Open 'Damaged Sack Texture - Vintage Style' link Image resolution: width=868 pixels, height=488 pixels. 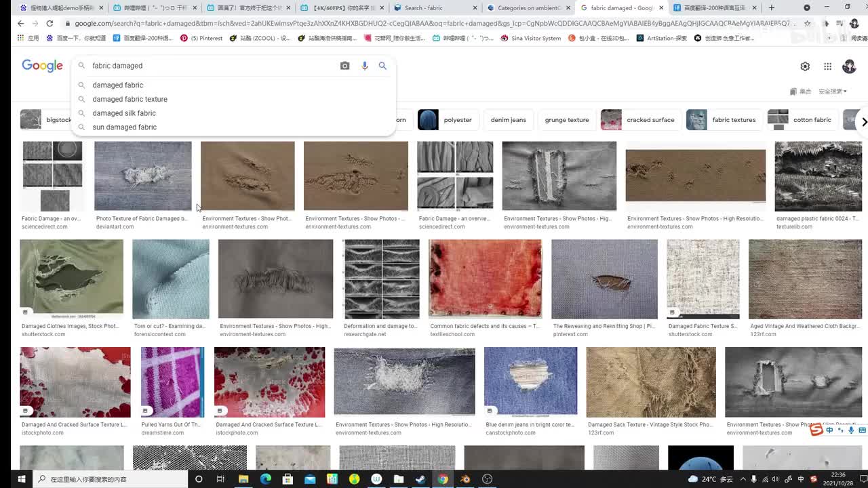click(x=650, y=425)
